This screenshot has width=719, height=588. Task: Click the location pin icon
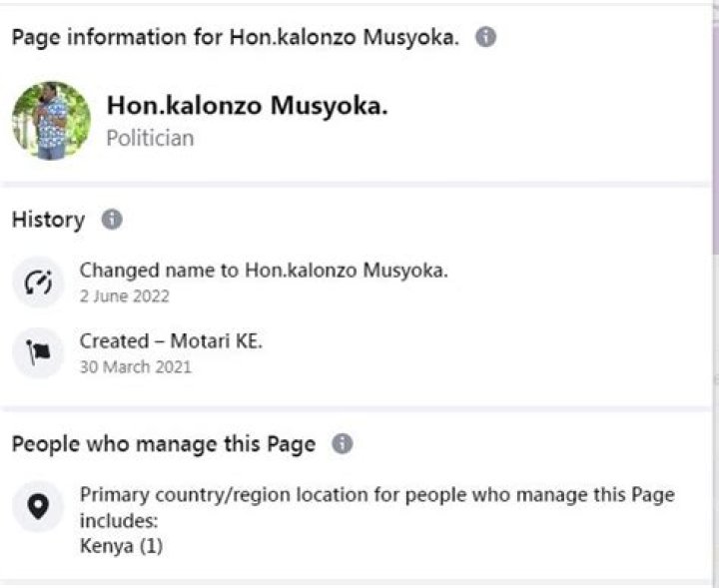38,507
